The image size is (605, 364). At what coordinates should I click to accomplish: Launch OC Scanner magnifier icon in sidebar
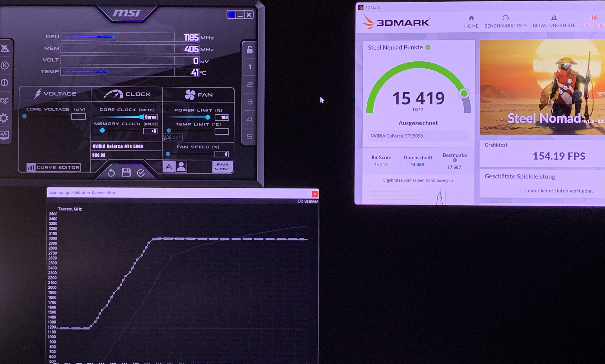click(4, 101)
